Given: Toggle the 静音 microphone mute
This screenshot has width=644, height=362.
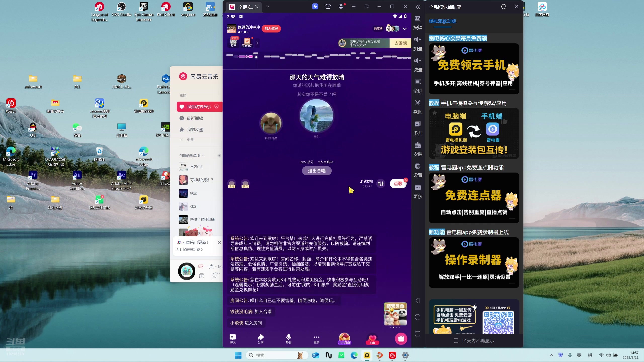Looking at the screenshot, I should 289,339.
